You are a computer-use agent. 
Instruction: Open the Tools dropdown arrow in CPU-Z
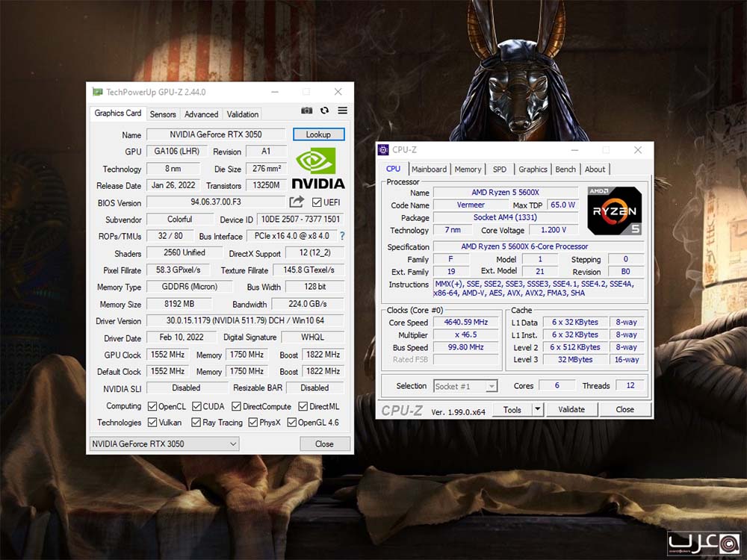point(537,409)
